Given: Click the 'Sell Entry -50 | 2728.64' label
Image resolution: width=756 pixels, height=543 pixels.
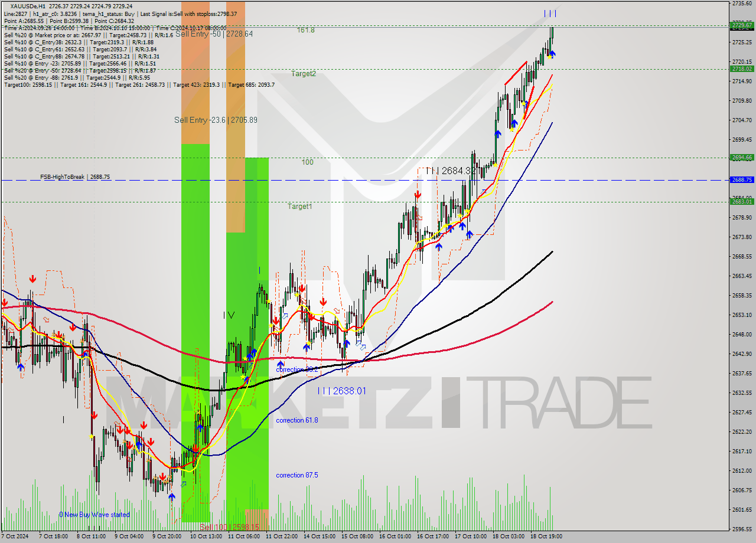Looking at the screenshot, I should pos(214,34).
